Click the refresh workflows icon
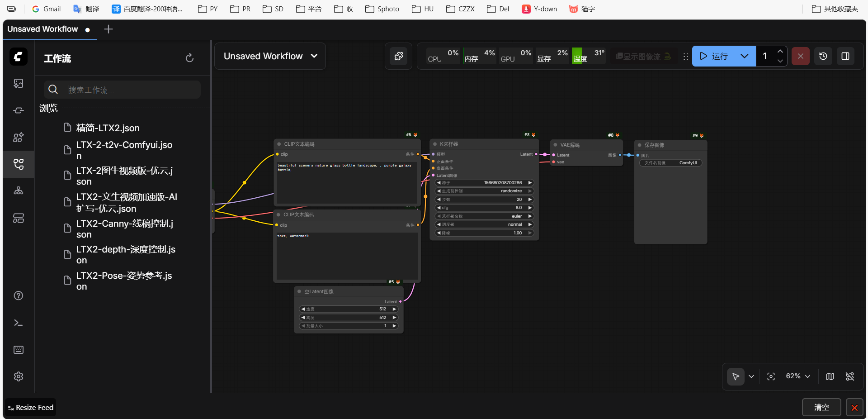This screenshot has width=868, height=419. 189,58
